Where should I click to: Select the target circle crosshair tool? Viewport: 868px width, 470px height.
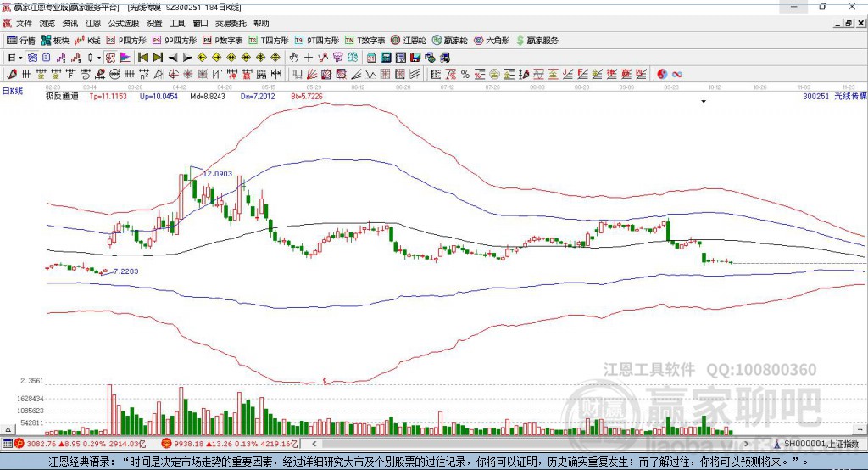click(x=173, y=74)
